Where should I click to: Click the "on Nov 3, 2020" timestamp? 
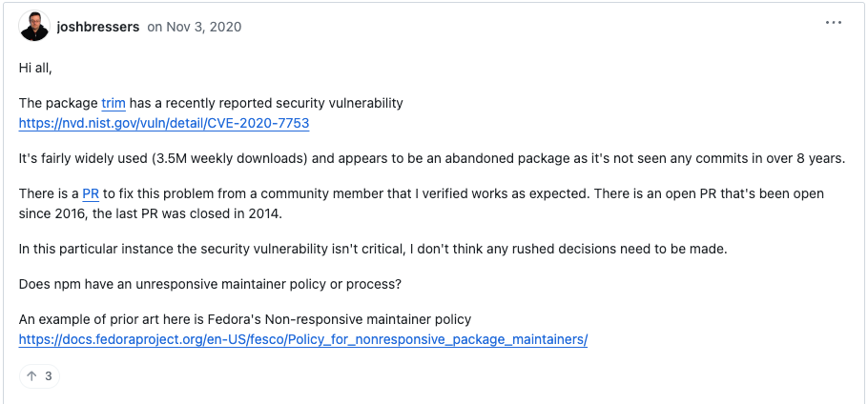tap(194, 27)
